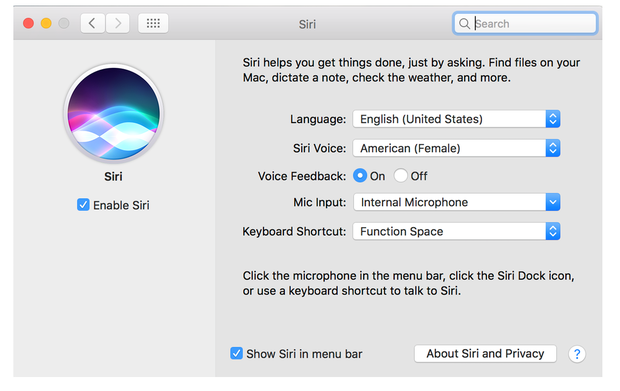This screenshot has width=620, height=391.
Task: Open the Language dropdown
Action: (x=456, y=119)
